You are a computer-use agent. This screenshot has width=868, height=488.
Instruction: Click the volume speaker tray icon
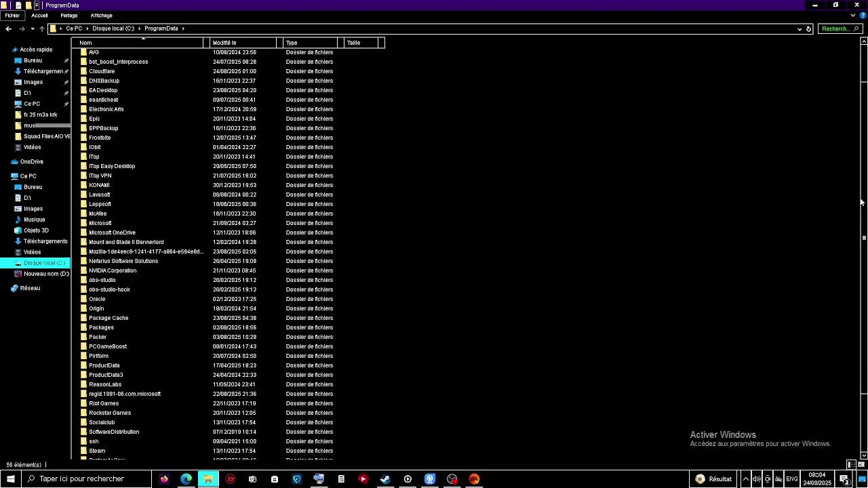(x=757, y=479)
